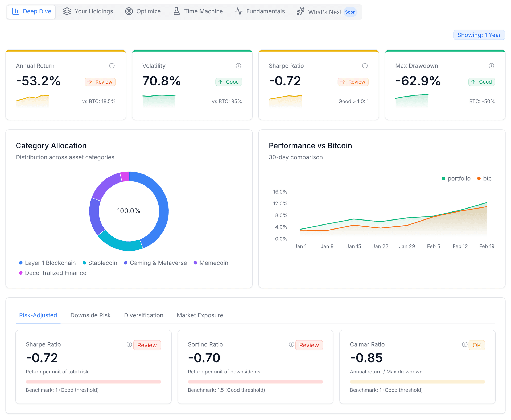This screenshot has width=511, height=420.
Task: Click the donut chart 100.0% center
Action: (x=129, y=211)
